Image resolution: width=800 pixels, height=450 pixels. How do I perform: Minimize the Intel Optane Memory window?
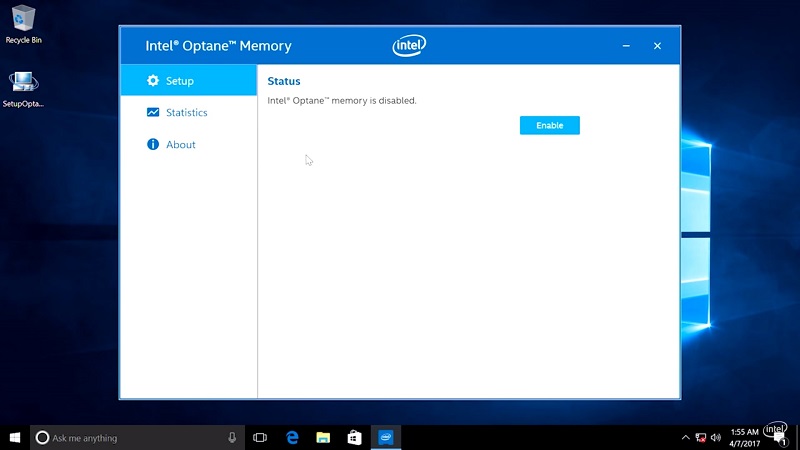[x=626, y=46]
